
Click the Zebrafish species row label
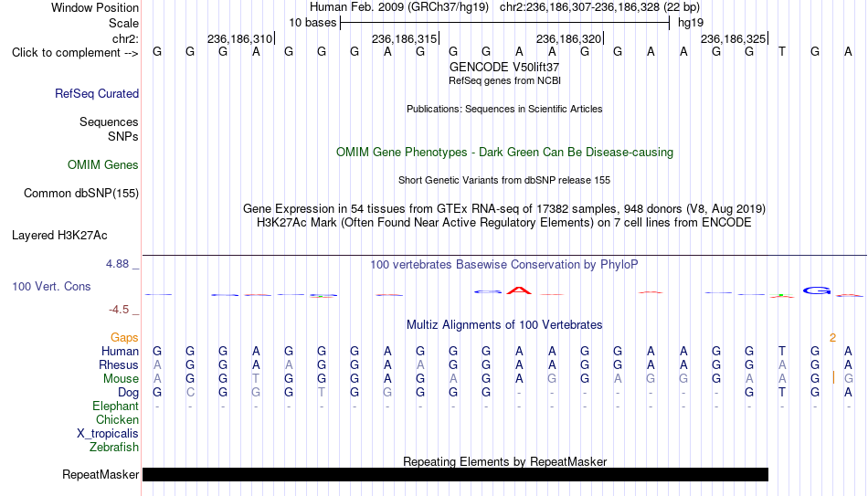pyautogui.click(x=114, y=448)
